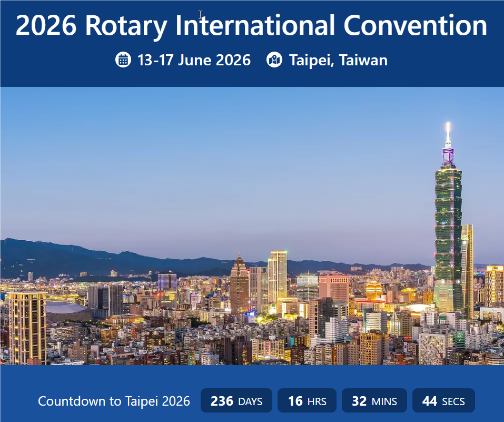Click the lit high-rise at photo's left edge
This screenshot has width=504, height=422.
click(26, 327)
